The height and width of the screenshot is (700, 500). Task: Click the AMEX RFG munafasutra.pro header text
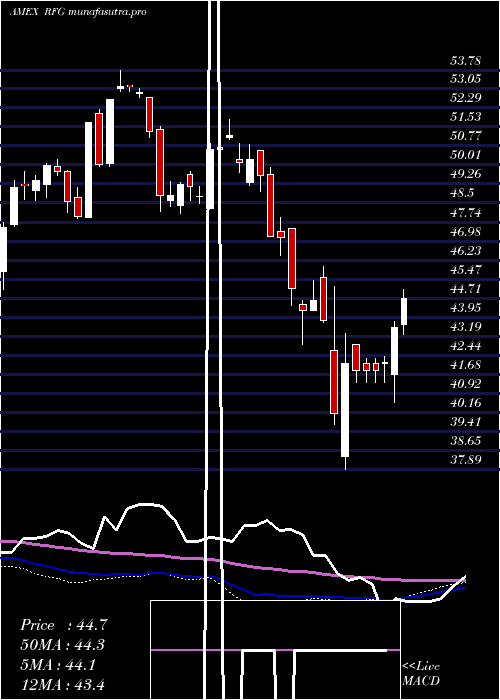point(78,12)
